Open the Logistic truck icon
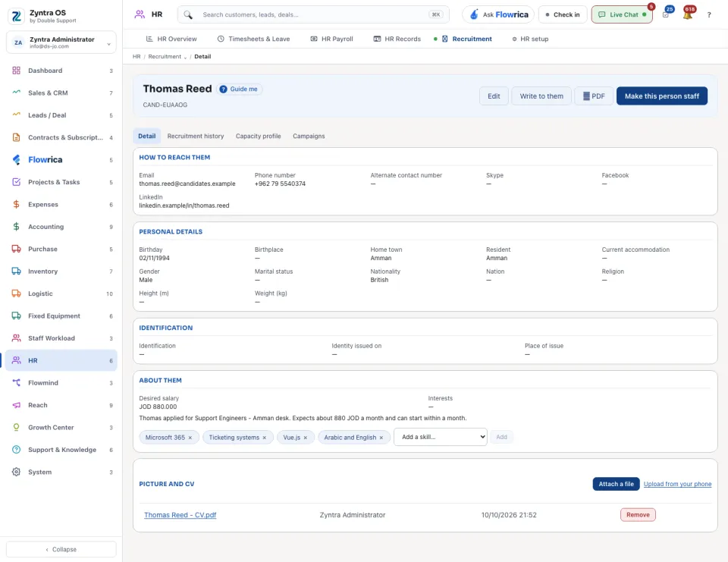The width and height of the screenshot is (728, 562). tap(16, 294)
